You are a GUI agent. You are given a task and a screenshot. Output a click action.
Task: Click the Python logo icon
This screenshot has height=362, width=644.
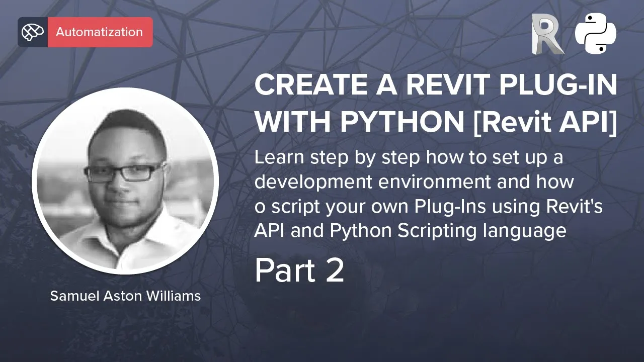596,34
